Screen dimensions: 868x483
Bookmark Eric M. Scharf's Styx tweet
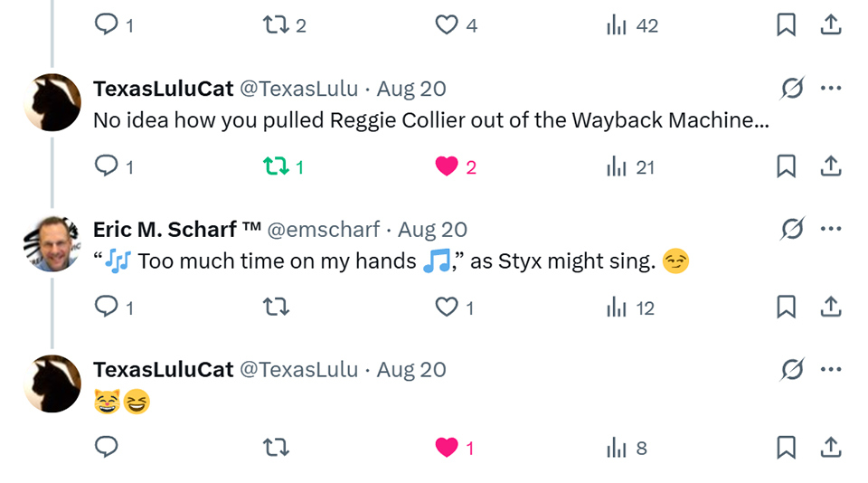click(x=786, y=308)
